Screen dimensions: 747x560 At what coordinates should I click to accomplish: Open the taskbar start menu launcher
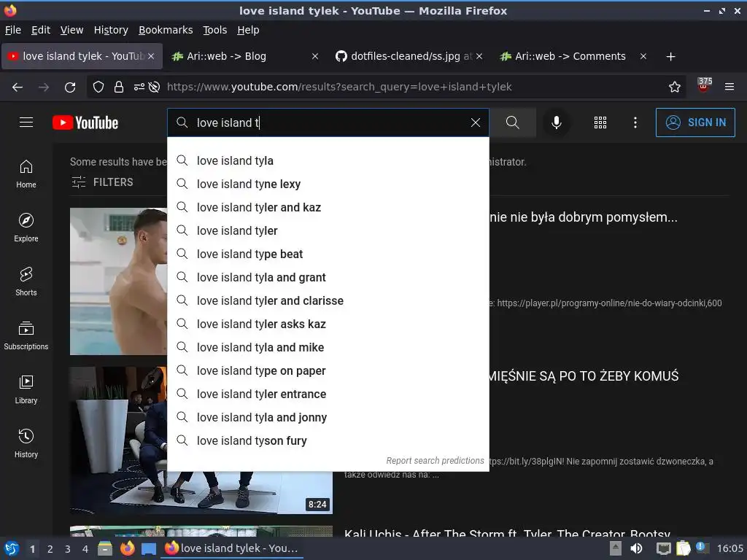coord(12,548)
